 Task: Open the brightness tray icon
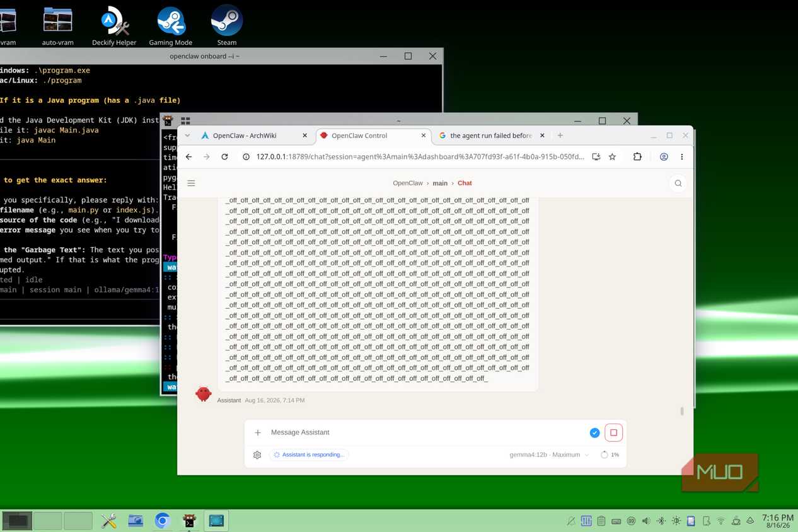click(676, 521)
